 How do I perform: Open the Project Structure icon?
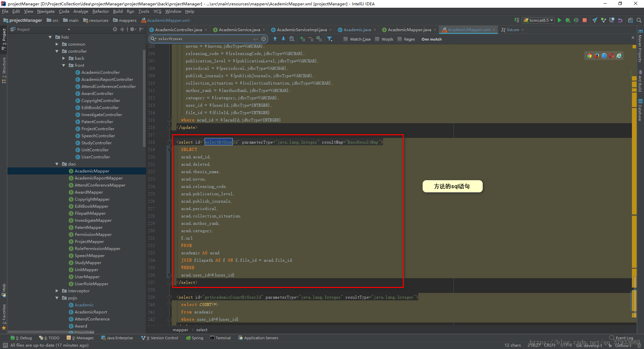(631, 20)
